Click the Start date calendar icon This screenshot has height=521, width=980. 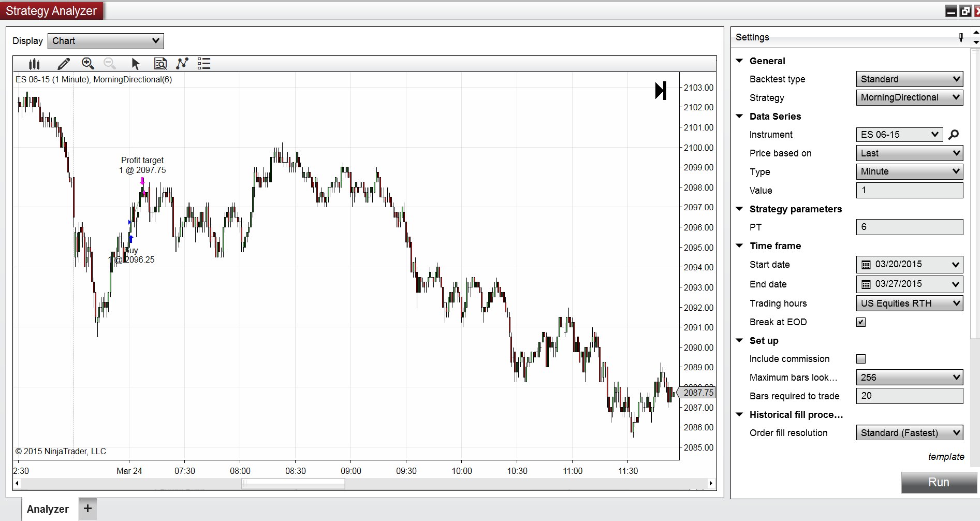(x=866, y=265)
